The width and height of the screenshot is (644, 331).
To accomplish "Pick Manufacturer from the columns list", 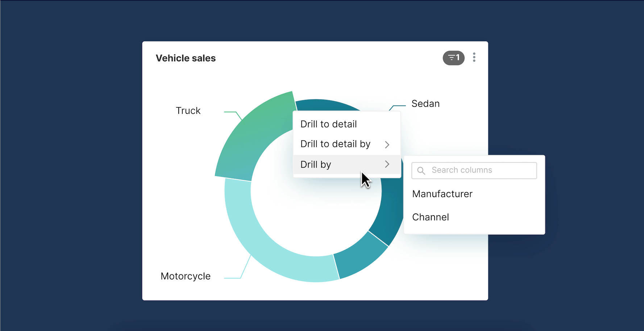I will [442, 194].
